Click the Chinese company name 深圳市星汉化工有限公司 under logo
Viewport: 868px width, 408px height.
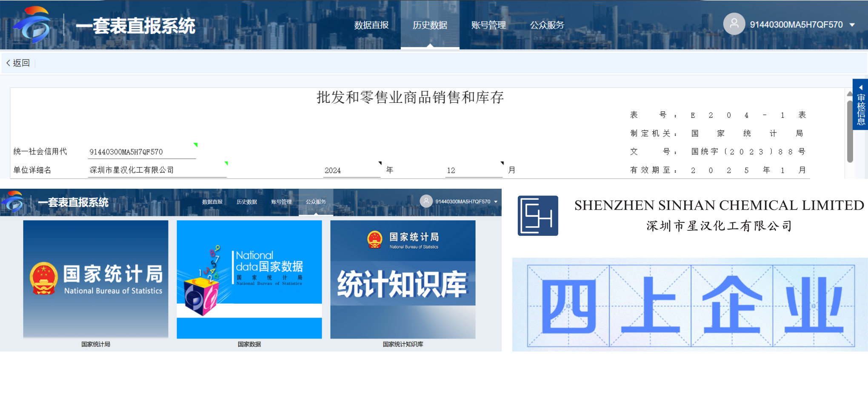[x=719, y=226]
